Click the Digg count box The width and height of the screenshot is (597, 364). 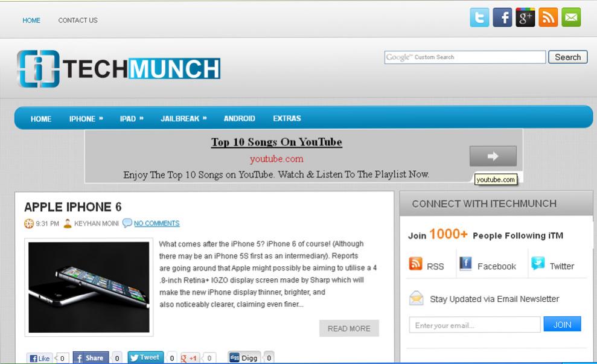(x=269, y=357)
